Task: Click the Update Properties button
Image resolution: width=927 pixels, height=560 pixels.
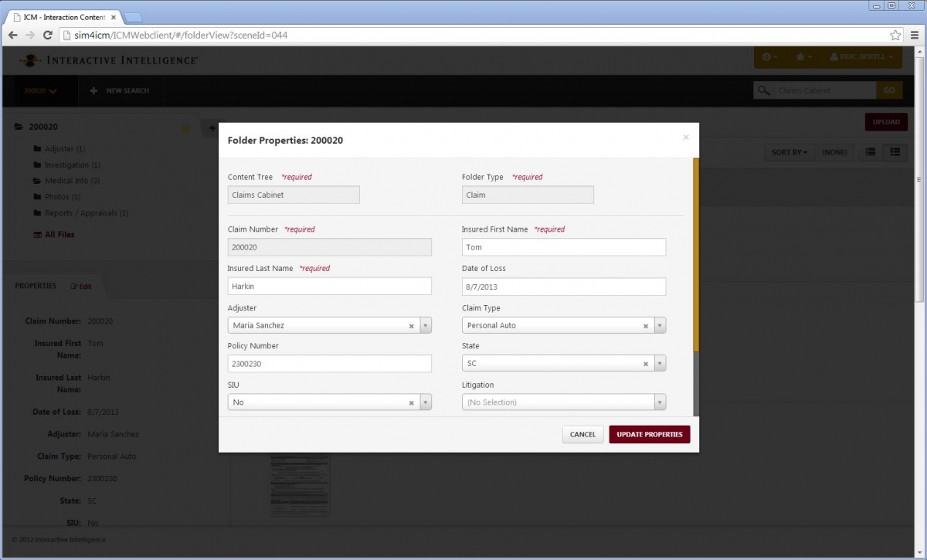Action: 649,434
